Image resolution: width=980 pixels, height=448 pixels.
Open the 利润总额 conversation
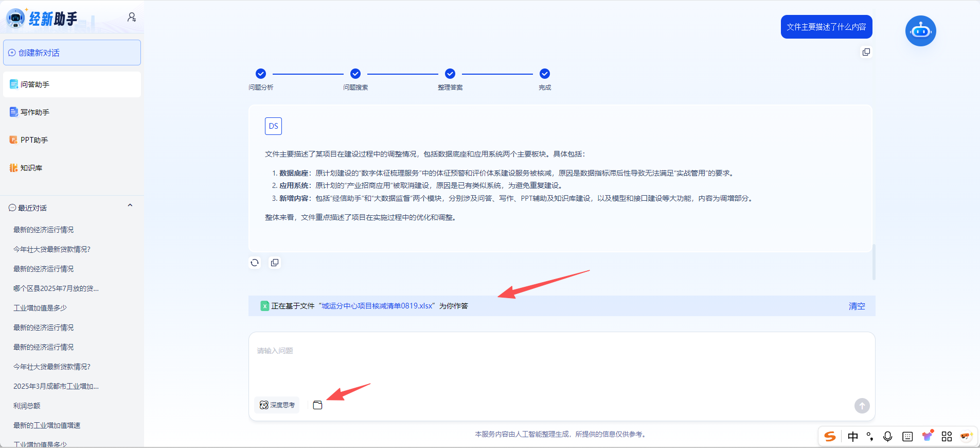(27, 406)
